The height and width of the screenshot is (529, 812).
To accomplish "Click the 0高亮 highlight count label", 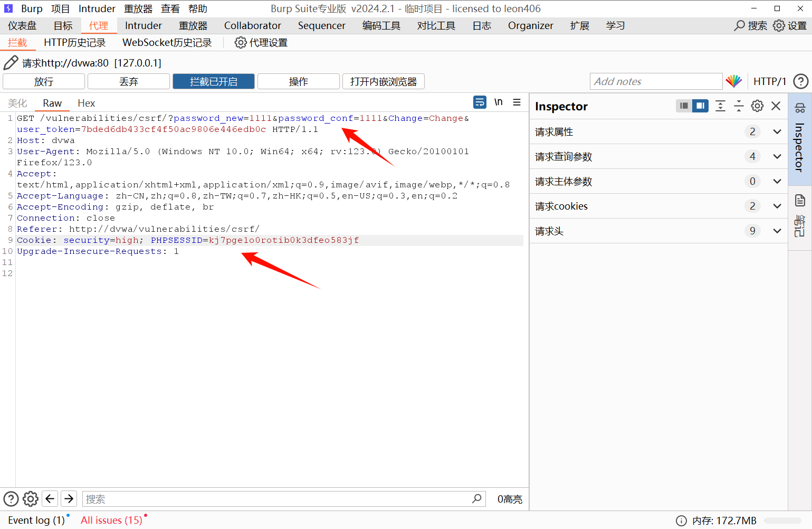I will [x=510, y=499].
